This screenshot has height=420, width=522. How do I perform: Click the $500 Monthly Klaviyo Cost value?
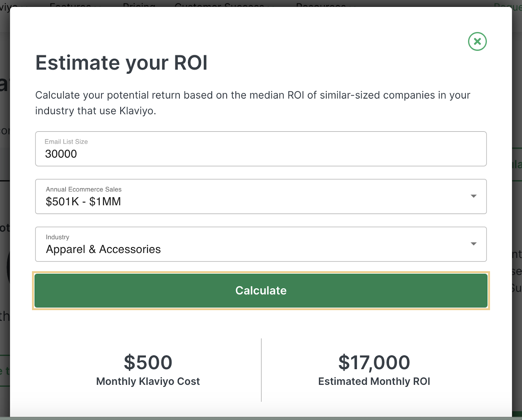pos(148,362)
